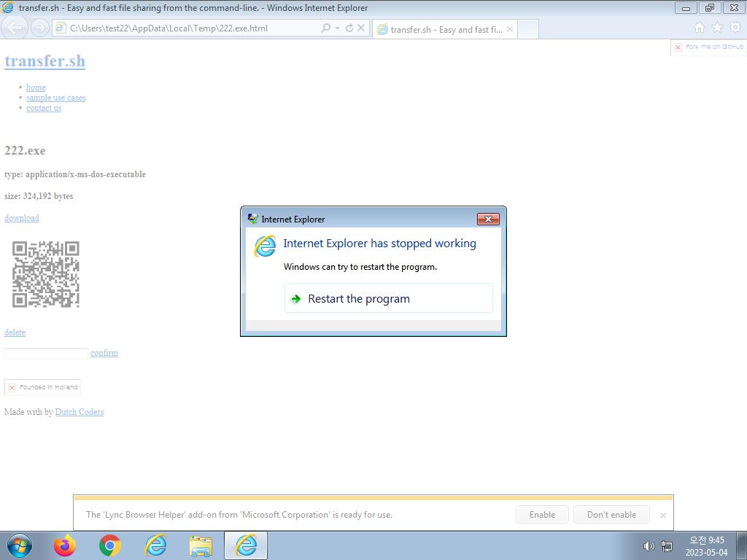Image resolution: width=747 pixels, height=560 pixels.
Task: Close the 'Internet Explorer has stopped working' dialog
Action: pyautogui.click(x=488, y=219)
